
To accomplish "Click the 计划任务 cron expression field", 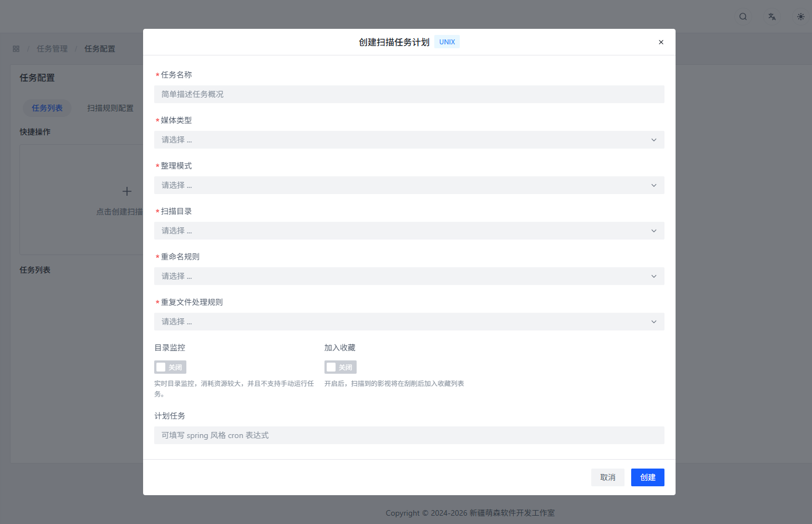I will pyautogui.click(x=409, y=435).
